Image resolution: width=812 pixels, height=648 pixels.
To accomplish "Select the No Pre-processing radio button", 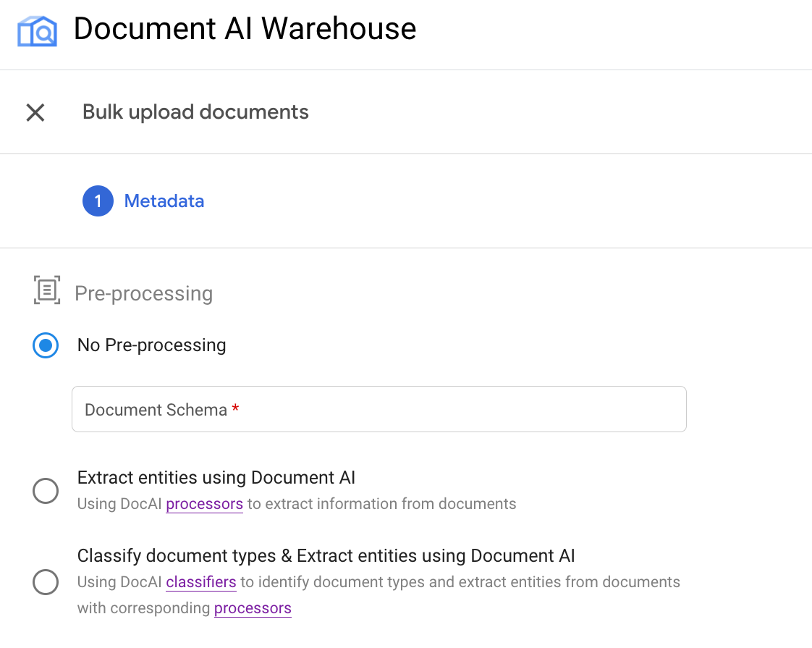I will pos(46,345).
